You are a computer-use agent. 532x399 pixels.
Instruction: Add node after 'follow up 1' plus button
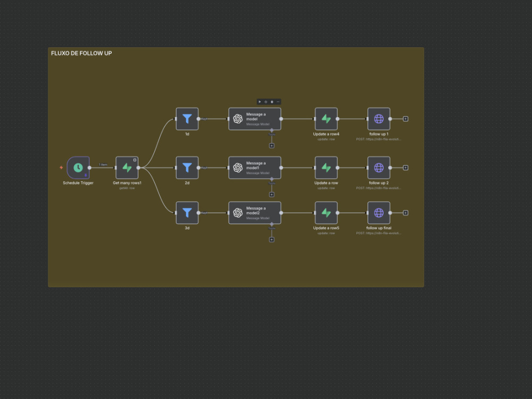point(405,119)
